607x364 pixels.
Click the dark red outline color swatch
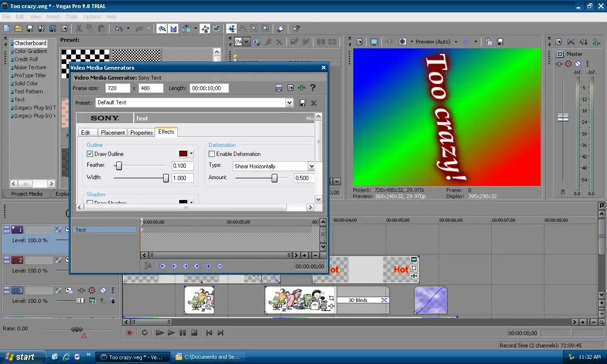pos(183,154)
